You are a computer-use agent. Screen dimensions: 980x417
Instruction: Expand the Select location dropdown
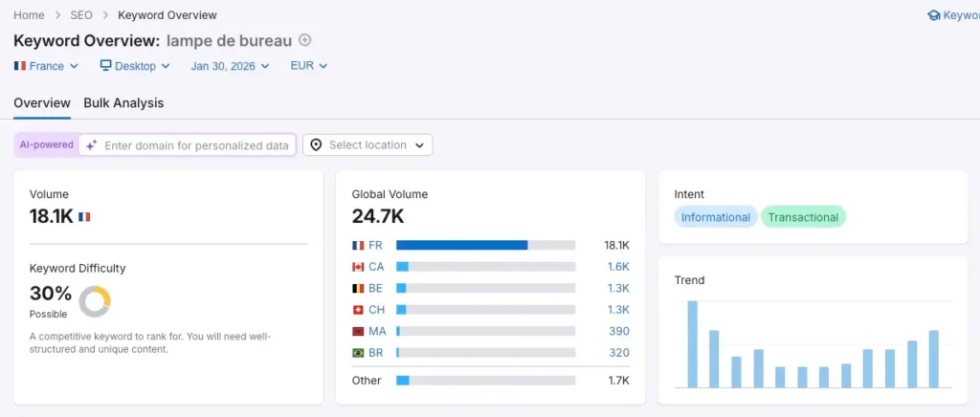tap(367, 144)
